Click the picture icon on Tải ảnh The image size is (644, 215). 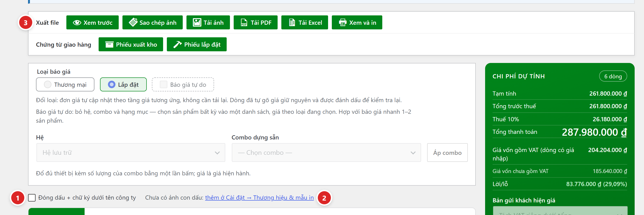coord(197,23)
